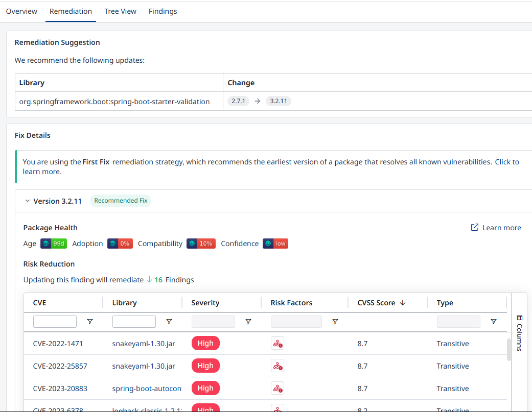Open the Findings tab
Image resolution: width=532 pixels, height=412 pixels.
pyautogui.click(x=163, y=11)
